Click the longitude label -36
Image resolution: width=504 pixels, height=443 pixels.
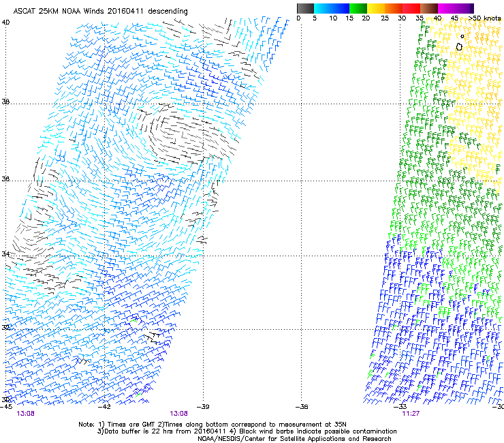(302, 407)
